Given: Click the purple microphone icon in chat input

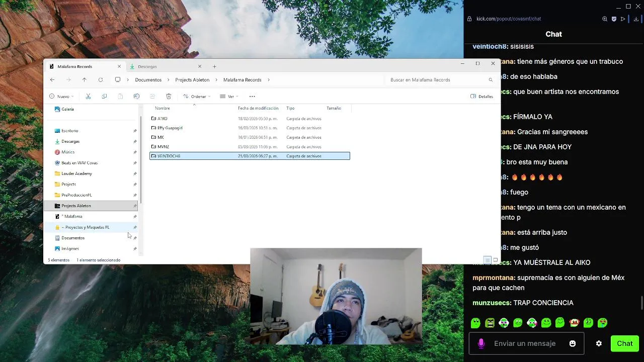Looking at the screenshot, I should [x=481, y=343].
